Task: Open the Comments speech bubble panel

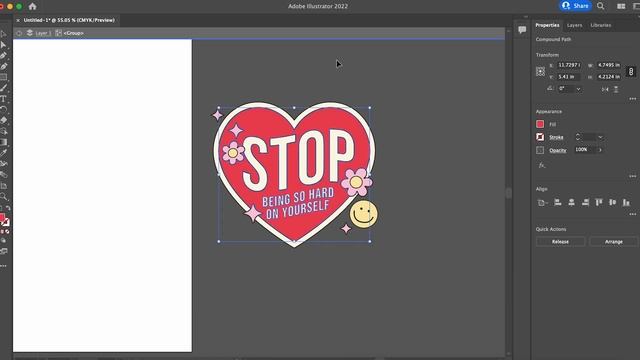Action: pos(522,29)
